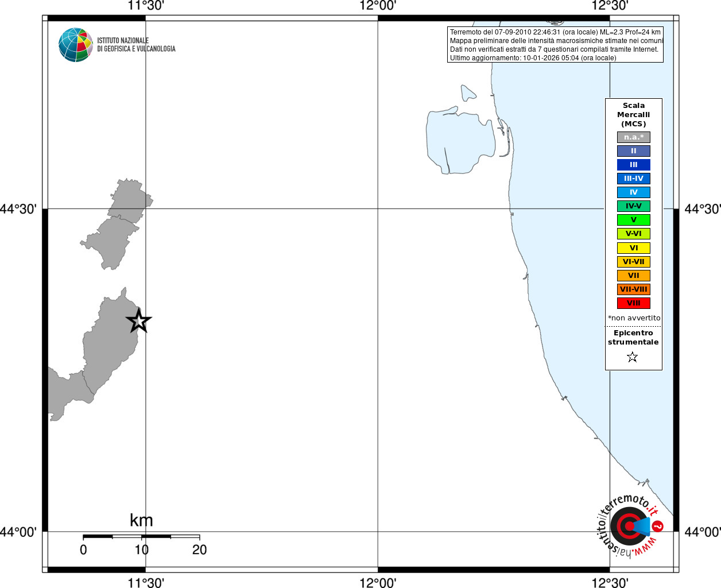The image size is (721, 588).
Task: Select the IV intensity legend swatch
Action: tap(634, 192)
